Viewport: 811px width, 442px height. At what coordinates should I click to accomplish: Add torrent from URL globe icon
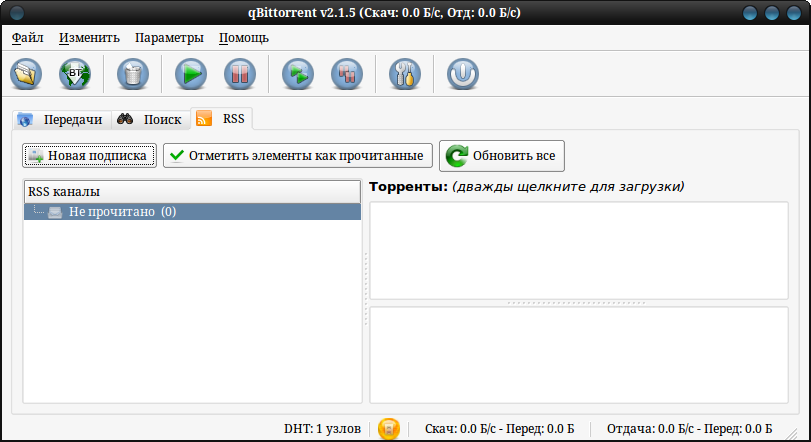click(x=75, y=74)
